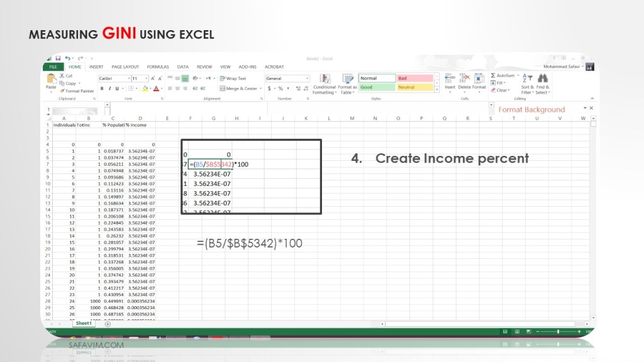This screenshot has width=644, height=362.
Task: Select the Format Painter tool
Action: point(77,90)
